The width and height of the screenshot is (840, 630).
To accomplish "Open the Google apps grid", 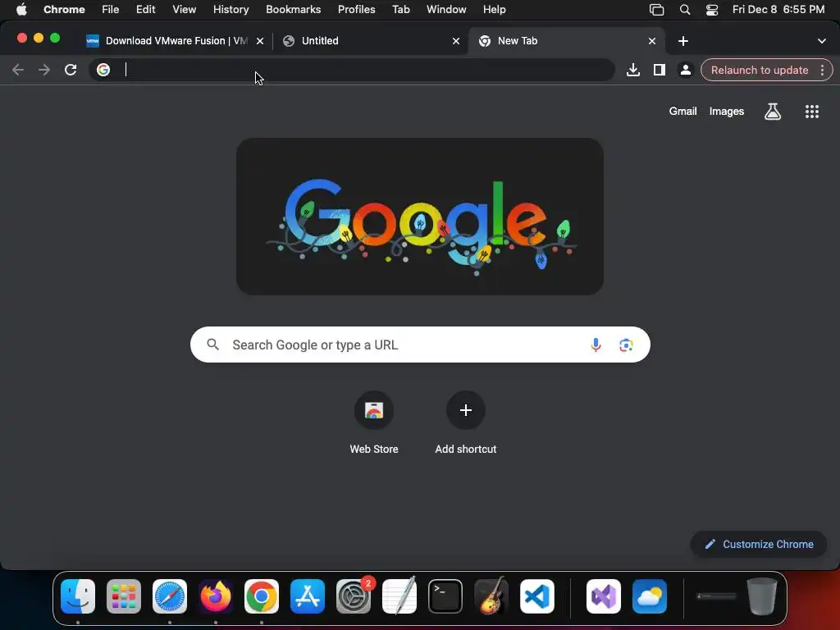I will click(812, 112).
